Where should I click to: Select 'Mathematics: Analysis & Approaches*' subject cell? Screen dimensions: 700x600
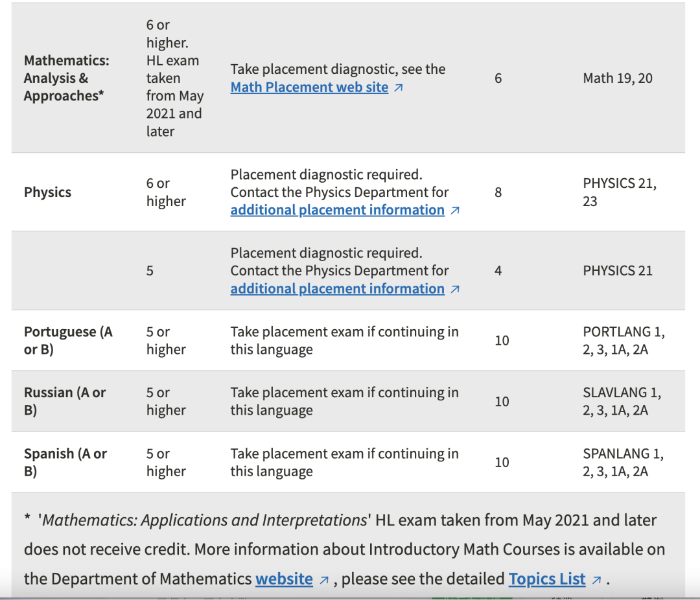[67, 78]
